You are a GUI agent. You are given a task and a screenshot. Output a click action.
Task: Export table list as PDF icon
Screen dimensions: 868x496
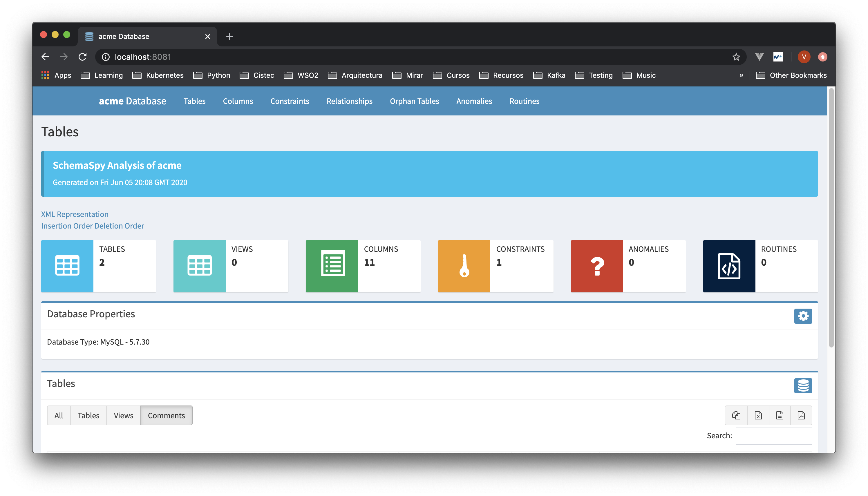[801, 415]
